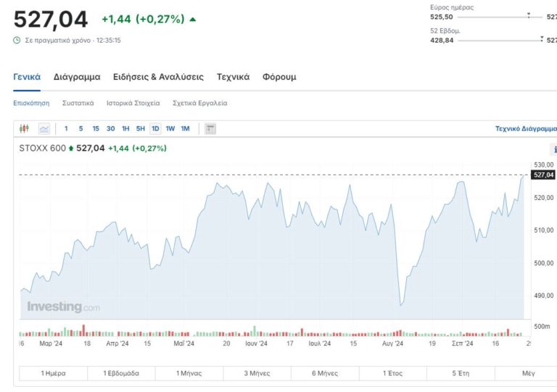Viewport: 557px width, 392px height.
Task: Open the Τεχνικό Διάγραμμα link
Action: pos(525,129)
